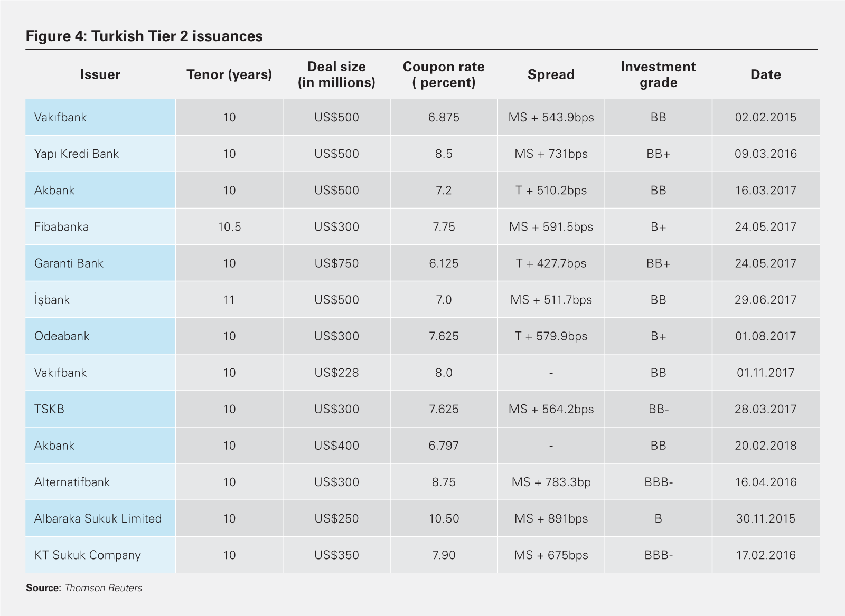Select the Yapı Kredi Bank issuer cell
This screenshot has height=616, width=845.
pos(77,154)
